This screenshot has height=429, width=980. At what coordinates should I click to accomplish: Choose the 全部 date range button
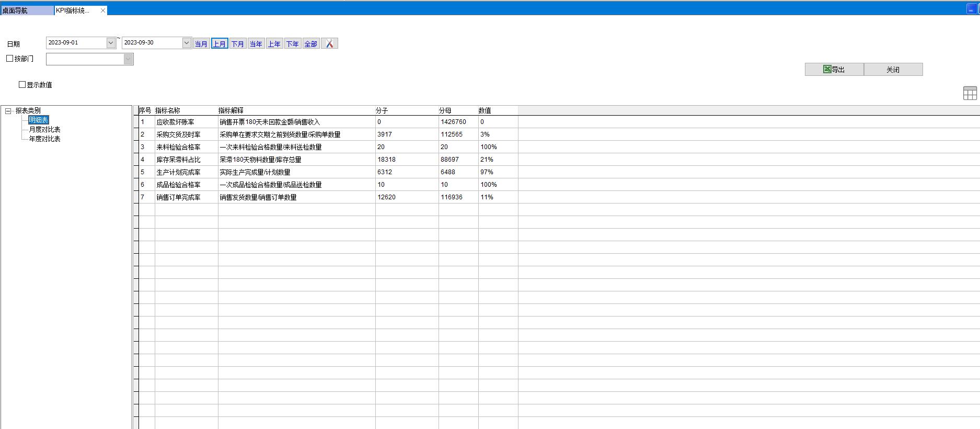coord(311,44)
